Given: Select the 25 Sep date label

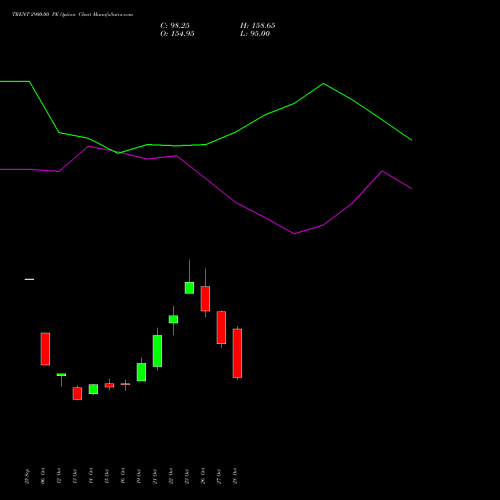Looking at the screenshot, I should pos(27,476).
